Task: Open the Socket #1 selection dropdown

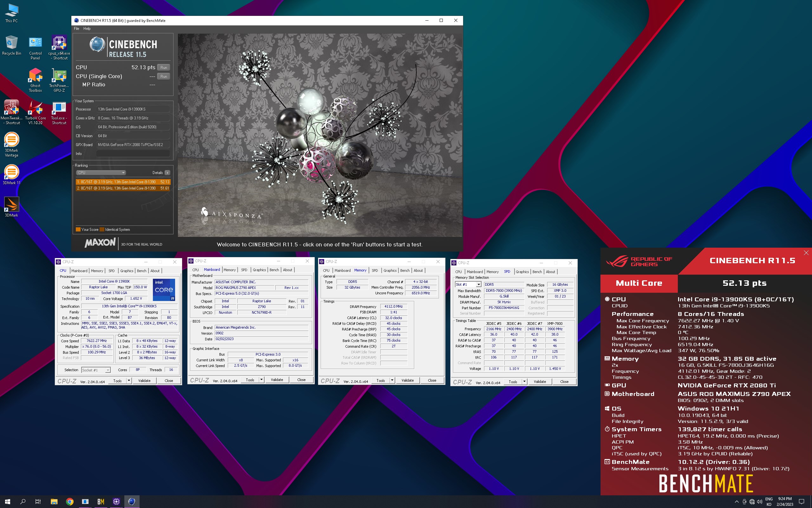Action: (x=96, y=370)
